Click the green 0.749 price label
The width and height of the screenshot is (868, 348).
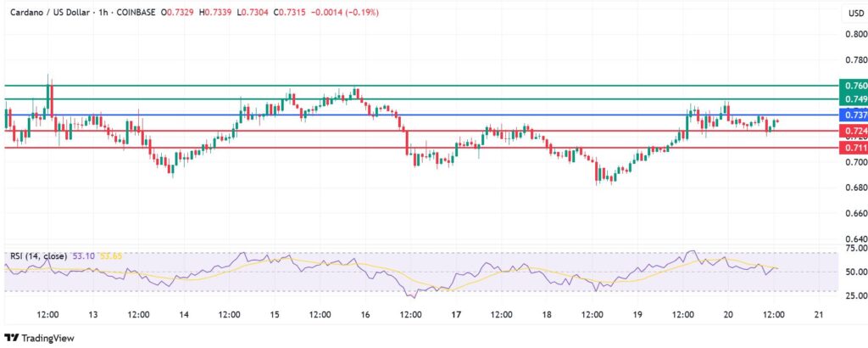854,100
